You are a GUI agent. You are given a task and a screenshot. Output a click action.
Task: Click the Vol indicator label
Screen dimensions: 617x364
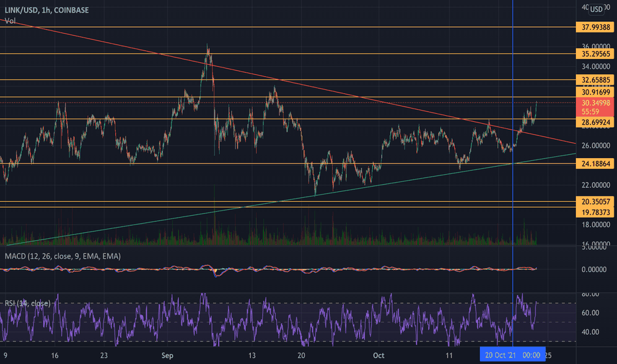[x=10, y=21]
